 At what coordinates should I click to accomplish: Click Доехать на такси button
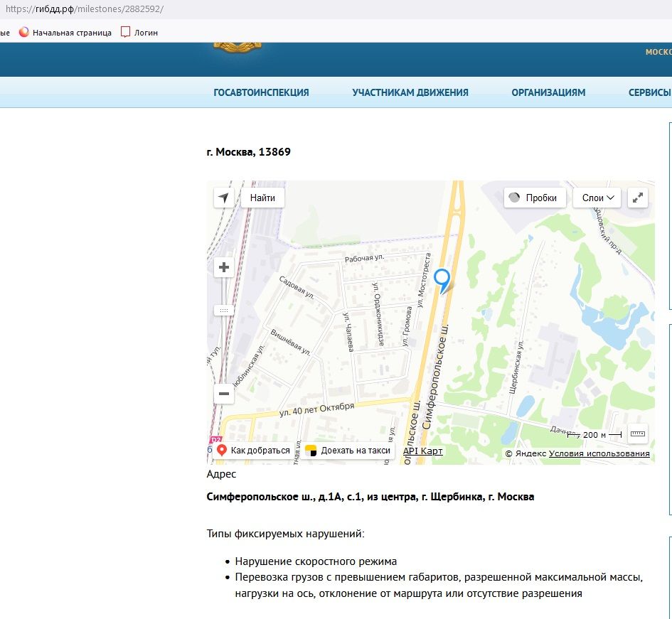tap(348, 451)
